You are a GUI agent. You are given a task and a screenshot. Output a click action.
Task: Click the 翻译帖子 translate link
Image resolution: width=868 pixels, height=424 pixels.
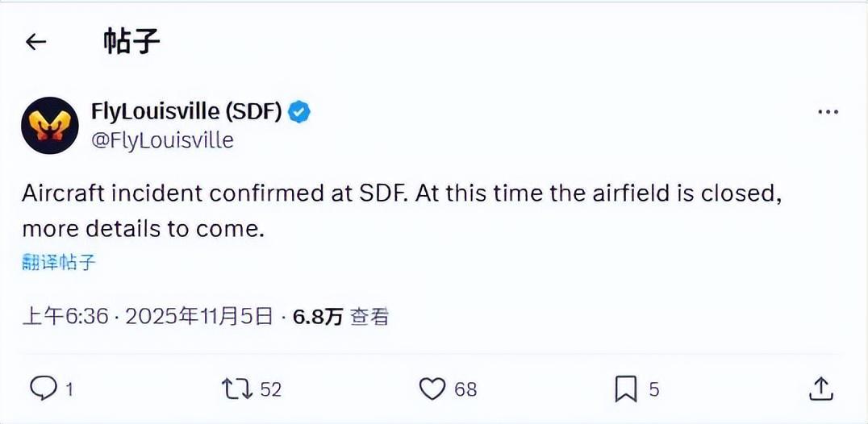coord(59,262)
